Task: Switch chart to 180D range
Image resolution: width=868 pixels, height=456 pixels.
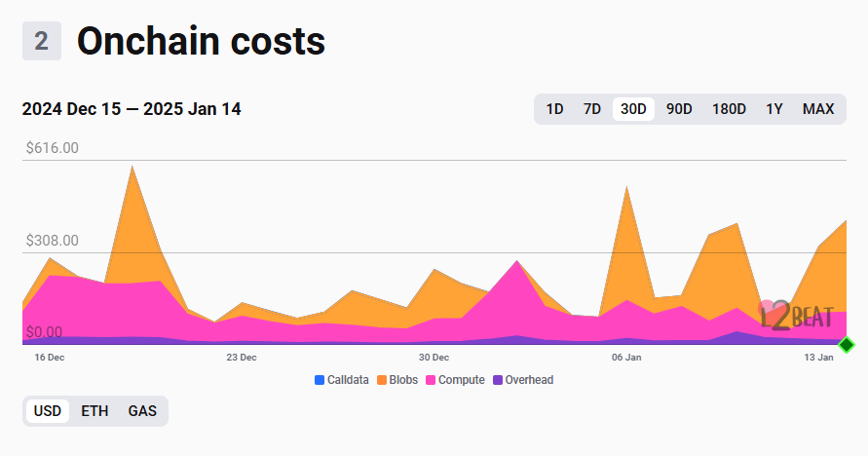Action: pyautogui.click(x=729, y=109)
